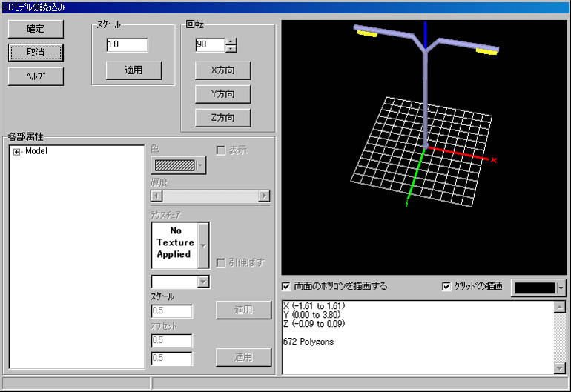Click right arrow of 輝度 brightness slider
The image size is (571, 392).
click(264, 196)
